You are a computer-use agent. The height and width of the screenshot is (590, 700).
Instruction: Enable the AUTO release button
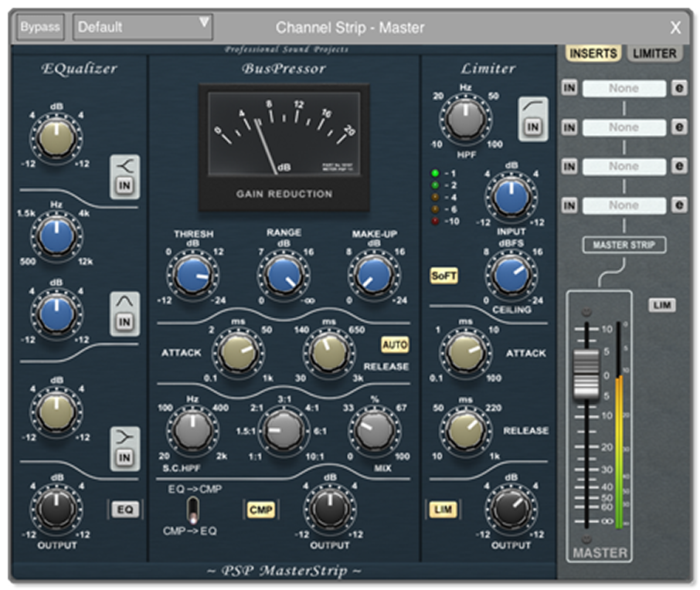coord(395,344)
